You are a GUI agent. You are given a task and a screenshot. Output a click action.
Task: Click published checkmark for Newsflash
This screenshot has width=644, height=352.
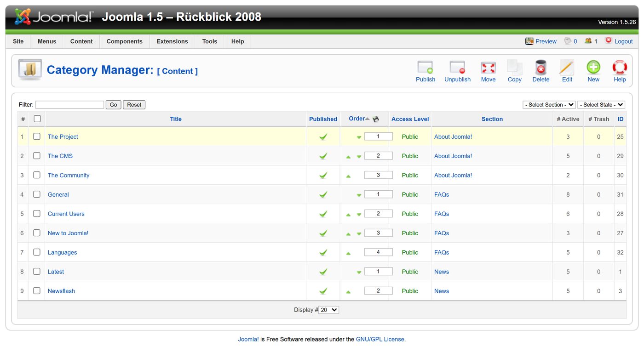pos(323,291)
